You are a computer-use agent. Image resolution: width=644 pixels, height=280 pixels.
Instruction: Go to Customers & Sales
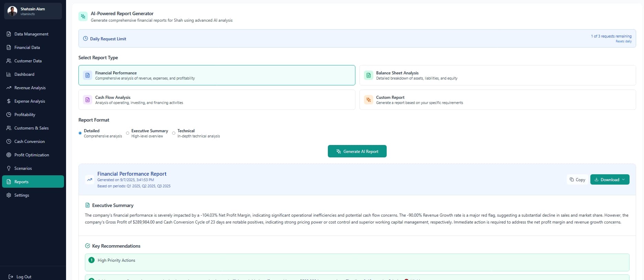click(x=33, y=128)
